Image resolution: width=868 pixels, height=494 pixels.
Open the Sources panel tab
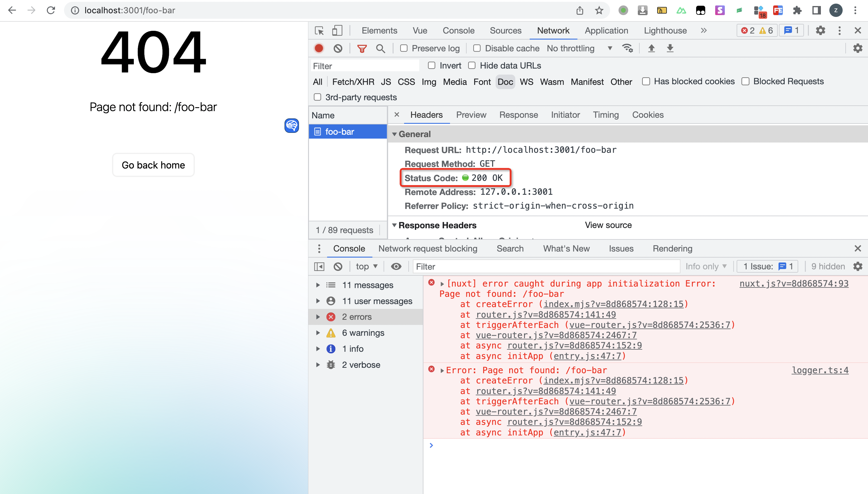click(505, 30)
